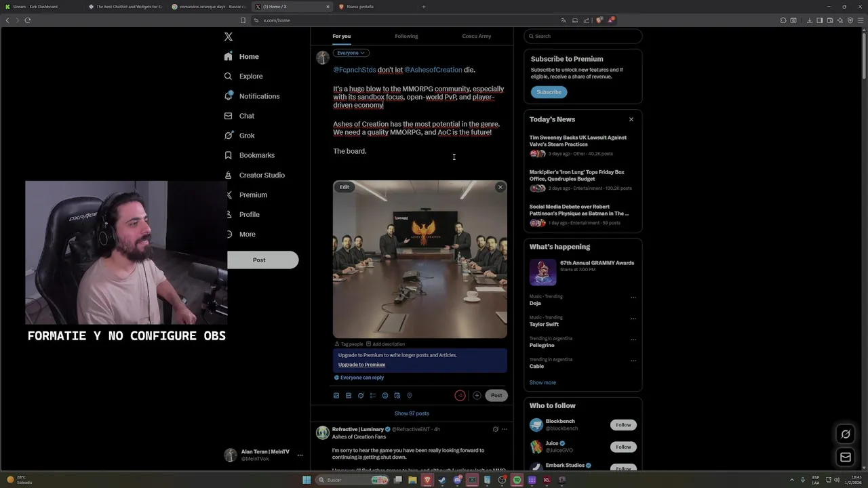Click the Windows Start button

307,480
